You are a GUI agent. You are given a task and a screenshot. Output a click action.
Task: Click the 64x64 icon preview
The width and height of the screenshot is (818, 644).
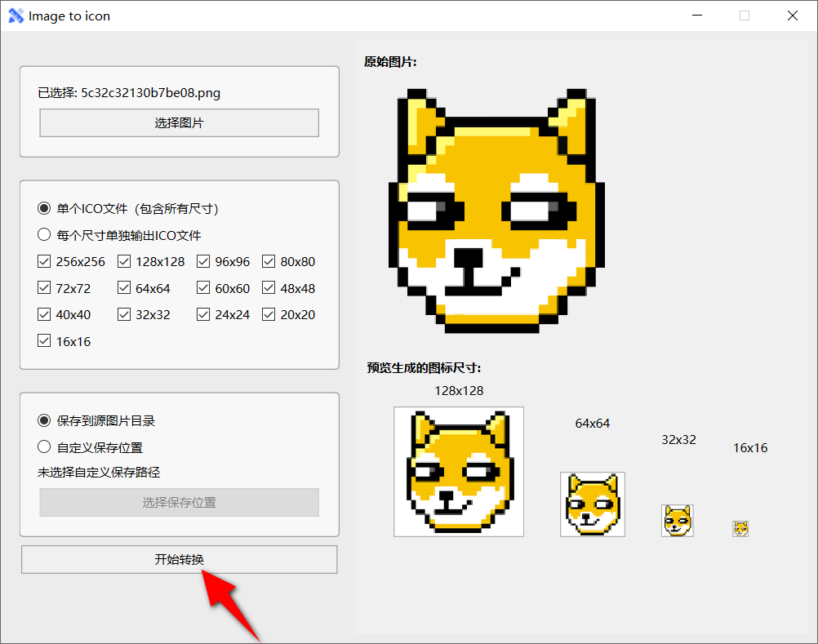592,504
